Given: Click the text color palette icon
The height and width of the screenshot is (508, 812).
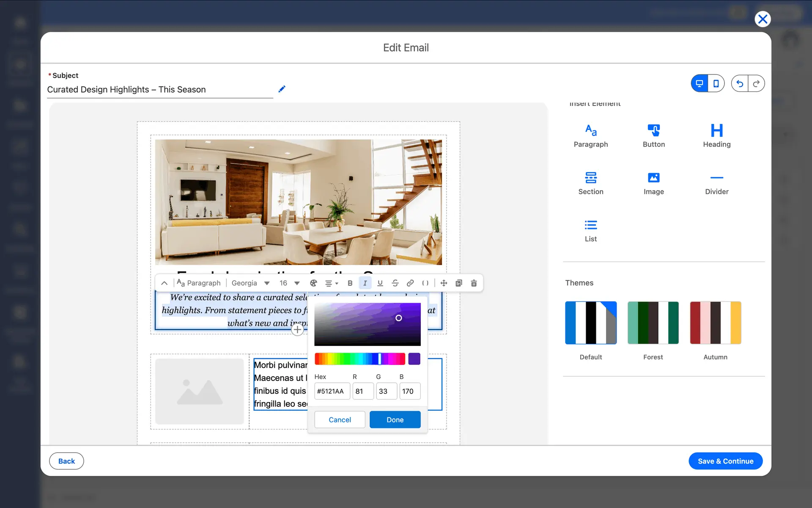Looking at the screenshot, I should coord(313,283).
